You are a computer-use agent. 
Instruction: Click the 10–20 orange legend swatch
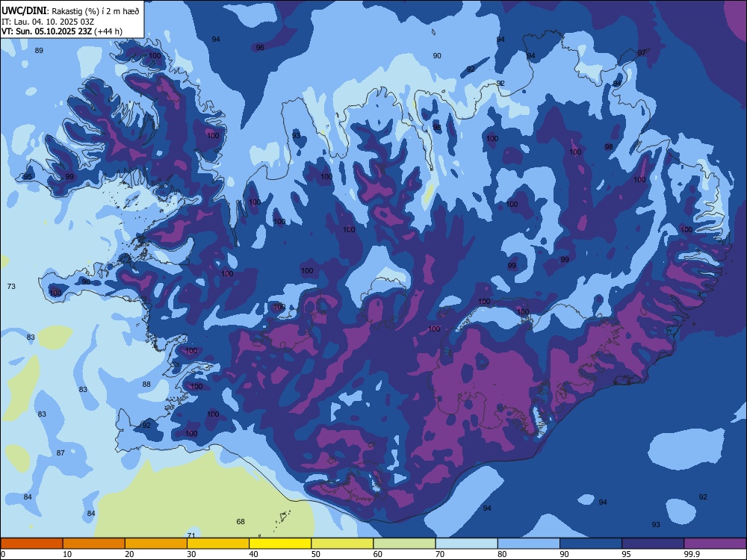coord(94,544)
